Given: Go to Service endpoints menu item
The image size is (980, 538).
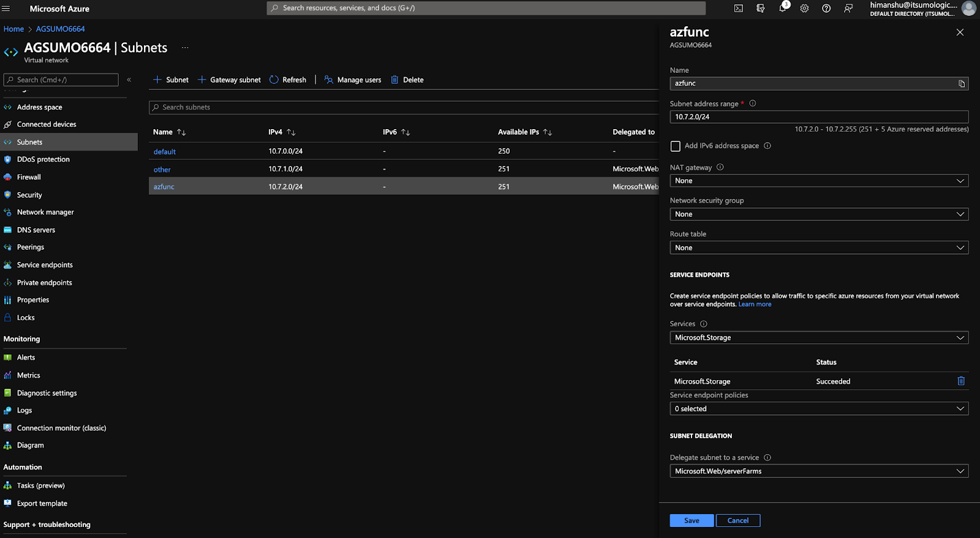Looking at the screenshot, I should [45, 265].
